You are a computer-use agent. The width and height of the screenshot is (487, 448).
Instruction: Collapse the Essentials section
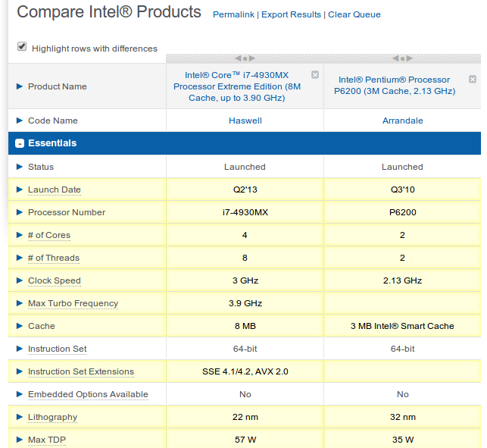(20, 143)
